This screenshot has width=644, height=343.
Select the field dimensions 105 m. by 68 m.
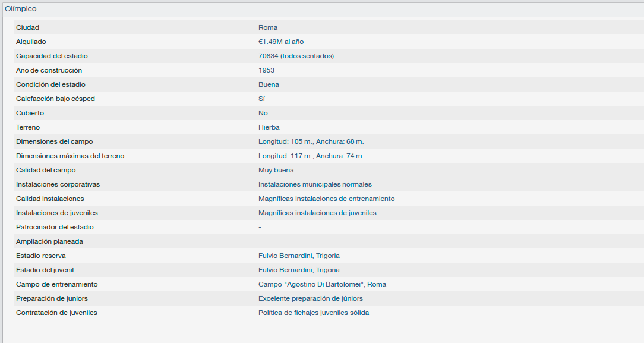click(x=311, y=141)
